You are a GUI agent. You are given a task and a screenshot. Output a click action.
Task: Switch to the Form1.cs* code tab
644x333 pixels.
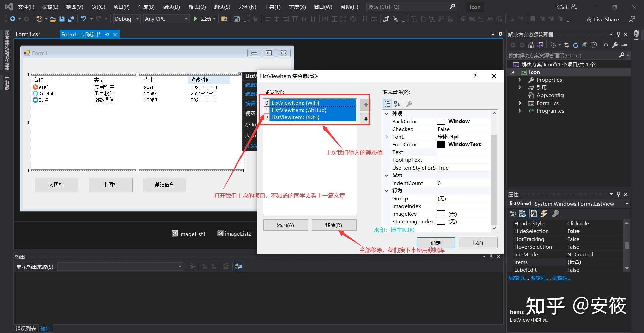[28, 34]
